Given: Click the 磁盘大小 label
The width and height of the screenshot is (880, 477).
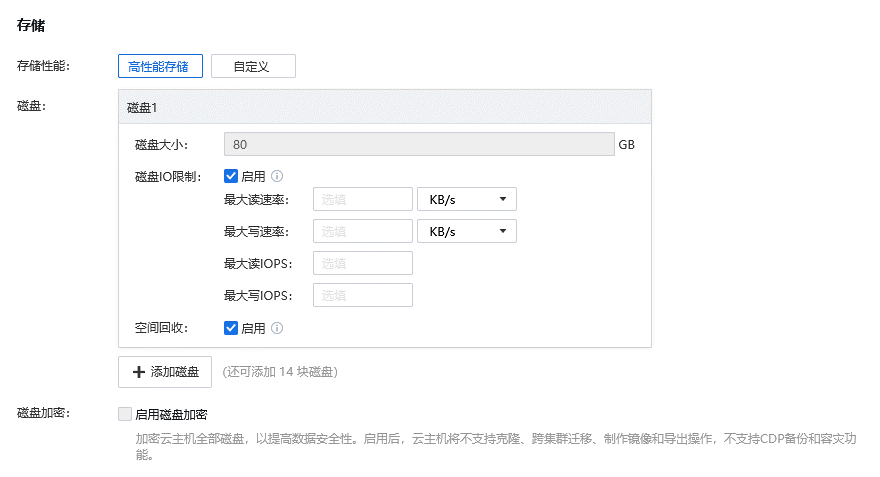Looking at the screenshot, I should click(x=161, y=145).
